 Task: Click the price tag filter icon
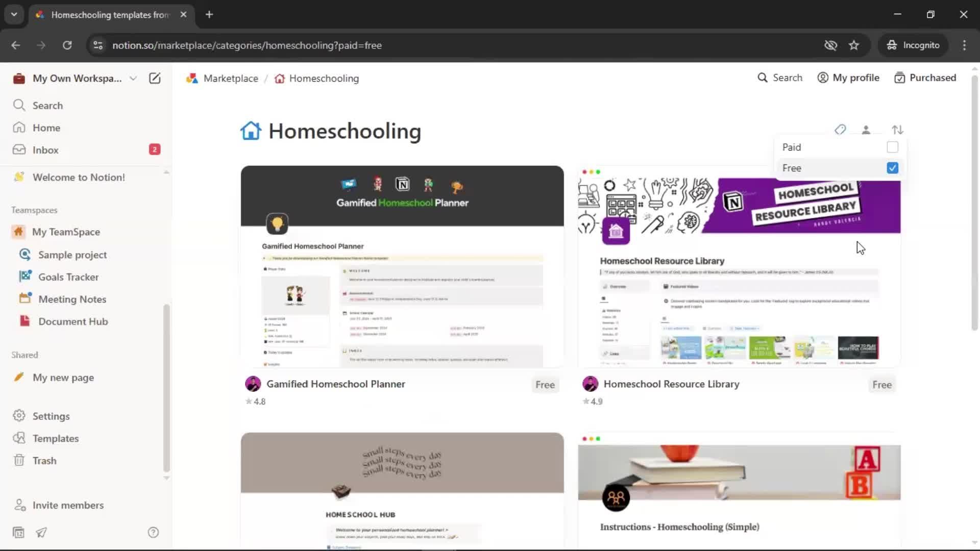(x=840, y=130)
